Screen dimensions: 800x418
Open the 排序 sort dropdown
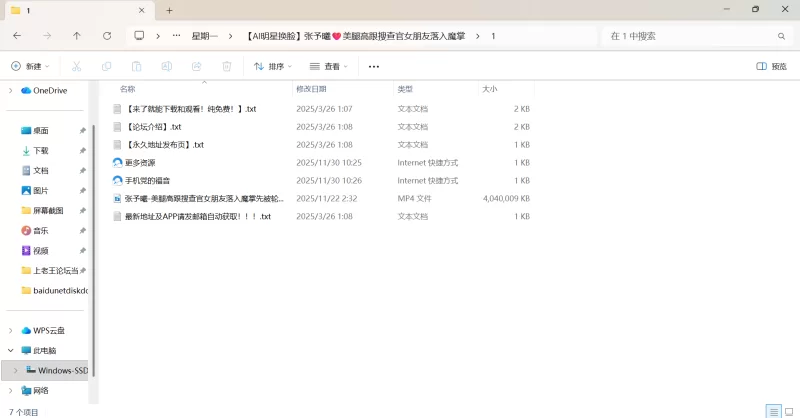tap(273, 67)
